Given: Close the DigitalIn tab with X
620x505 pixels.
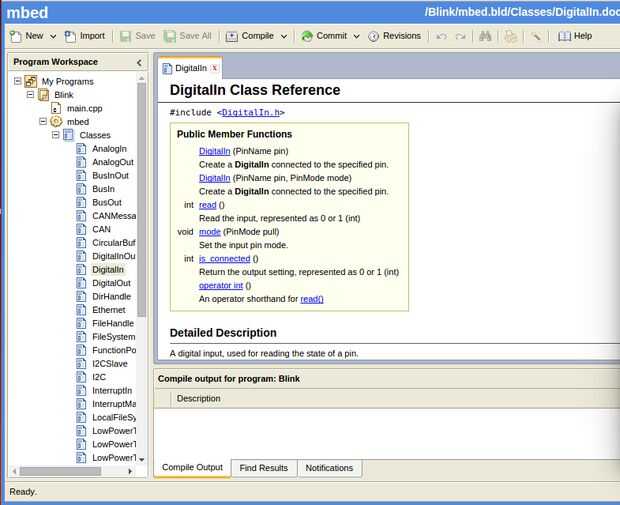Looking at the screenshot, I should point(214,68).
